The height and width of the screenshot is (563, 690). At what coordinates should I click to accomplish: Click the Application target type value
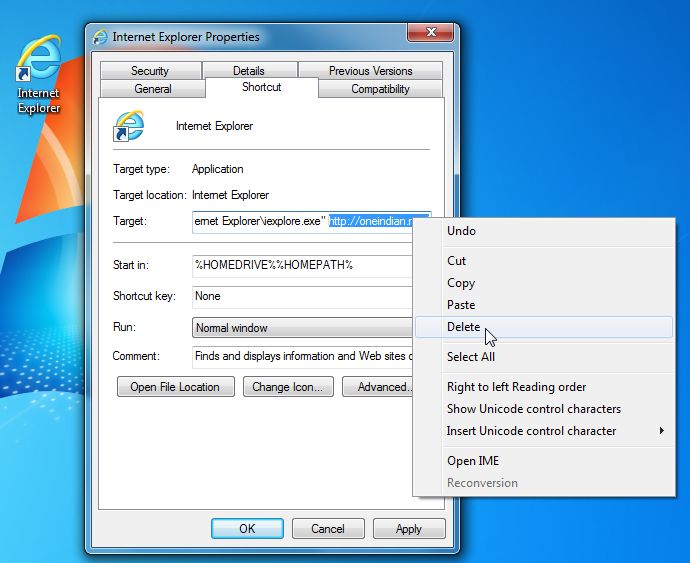[x=217, y=169]
